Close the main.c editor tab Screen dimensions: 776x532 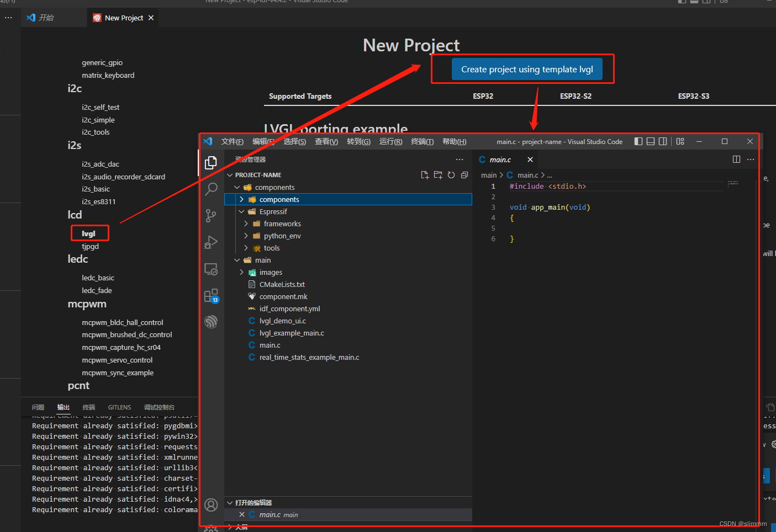[x=530, y=159]
